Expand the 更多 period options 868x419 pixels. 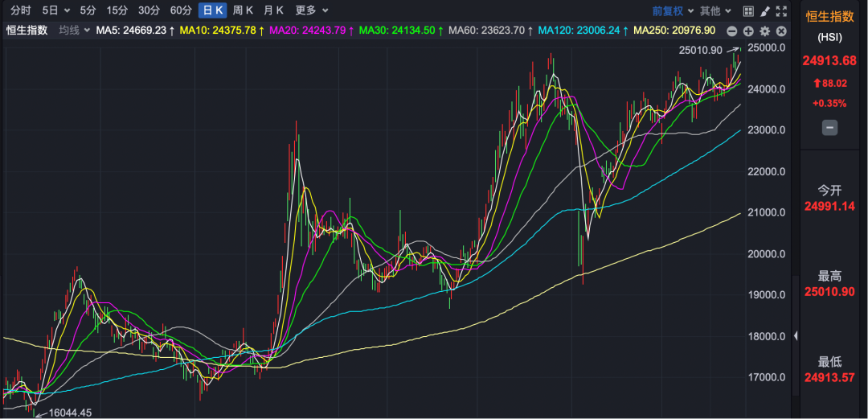pyautogui.click(x=312, y=10)
